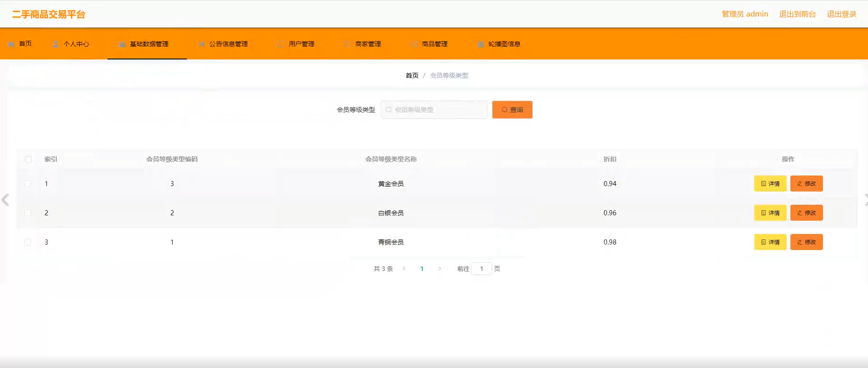Click the icon beside 商品管理
The height and width of the screenshot is (368, 868).
click(x=414, y=44)
